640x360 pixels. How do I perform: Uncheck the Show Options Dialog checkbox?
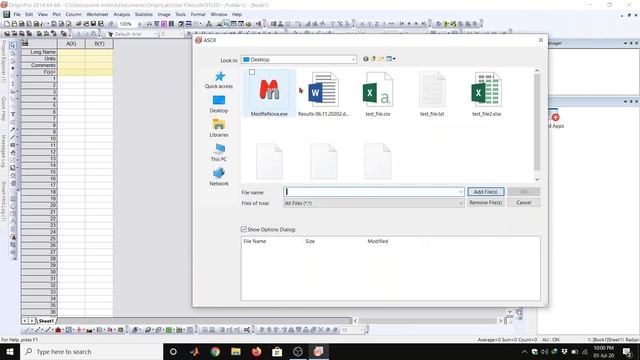[x=244, y=229]
